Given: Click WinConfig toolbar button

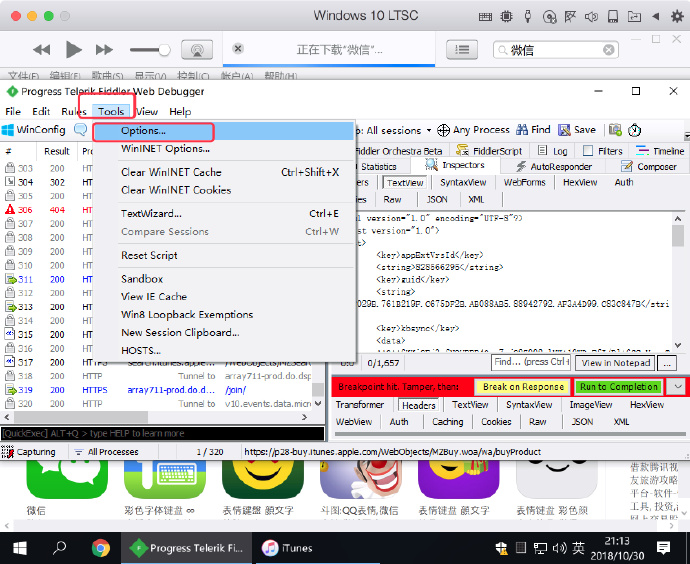Looking at the screenshot, I should coord(34,130).
